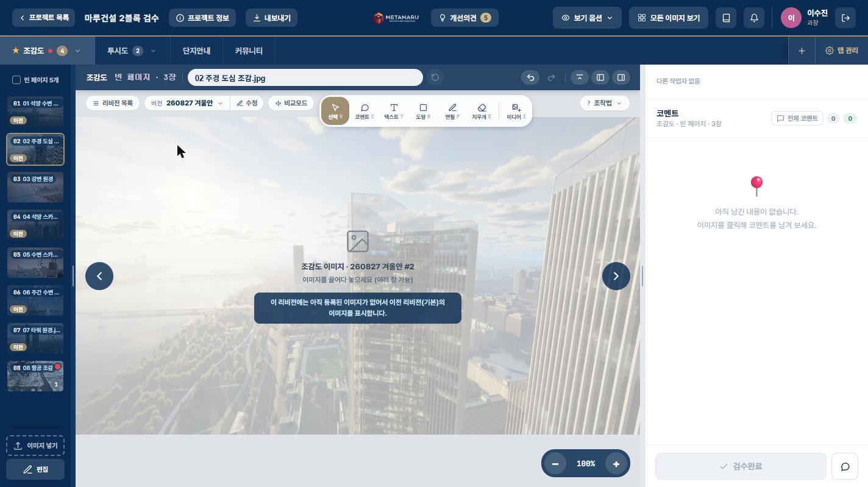Toggle the left sidebar panel
Screen dimensions: 868x487
[600, 77]
